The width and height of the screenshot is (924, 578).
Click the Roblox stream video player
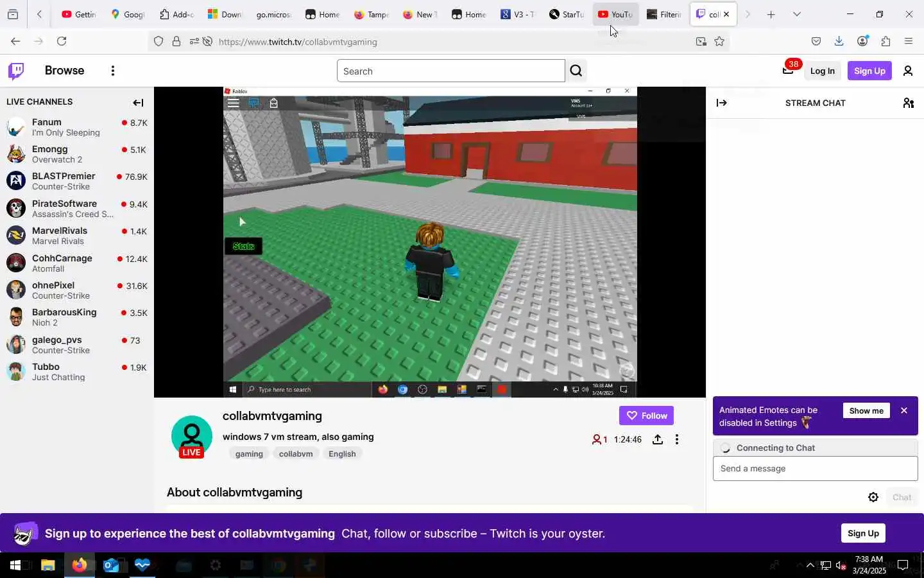(430, 242)
